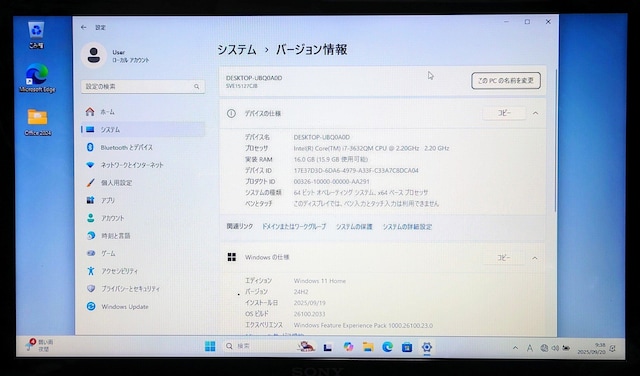Click the taskbar 検索 search box
The image size is (640, 376).
[269, 346]
